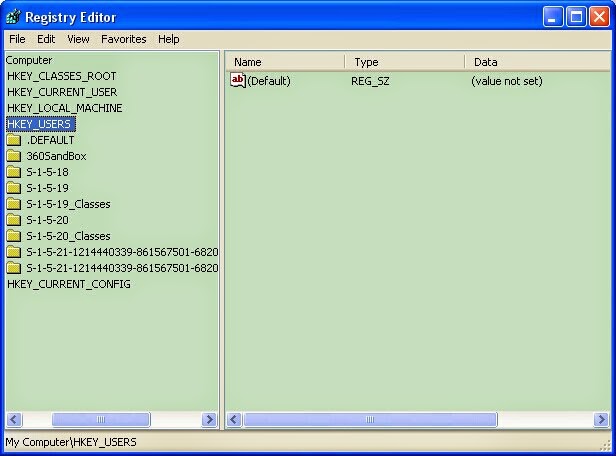Open the Favorites menu
Screen dimensions: 616x456
pos(124,39)
